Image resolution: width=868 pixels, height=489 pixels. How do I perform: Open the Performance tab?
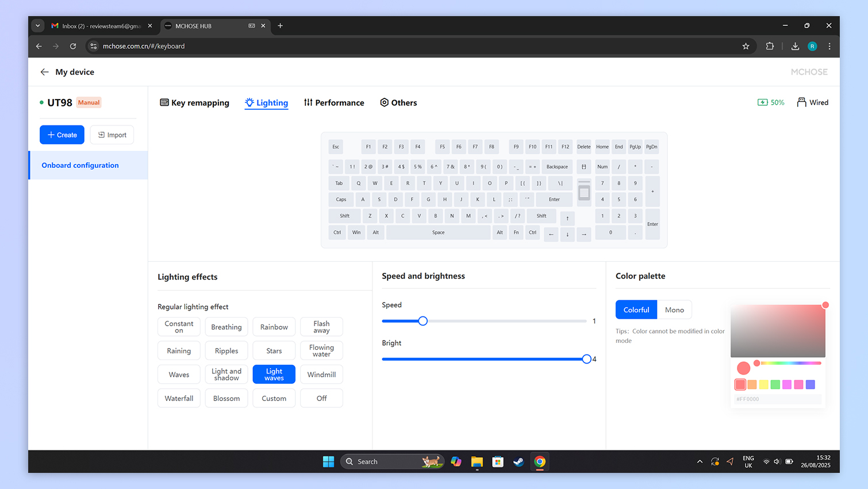[334, 102]
